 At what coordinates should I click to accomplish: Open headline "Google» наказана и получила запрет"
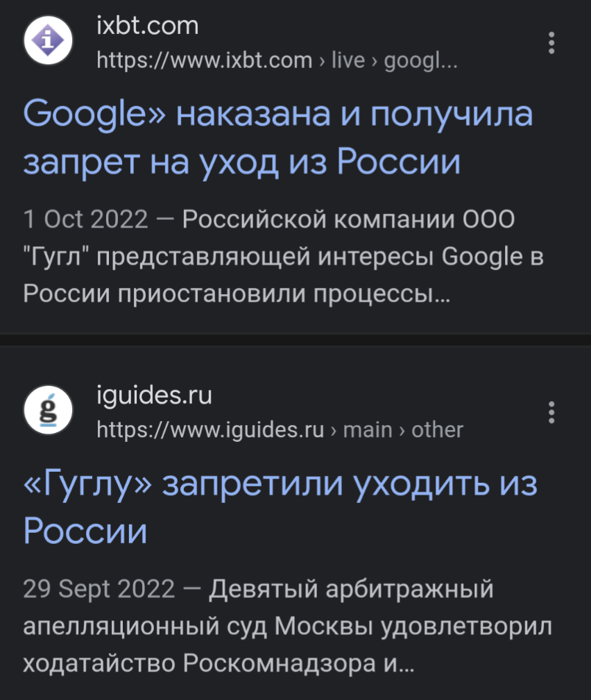click(x=277, y=137)
